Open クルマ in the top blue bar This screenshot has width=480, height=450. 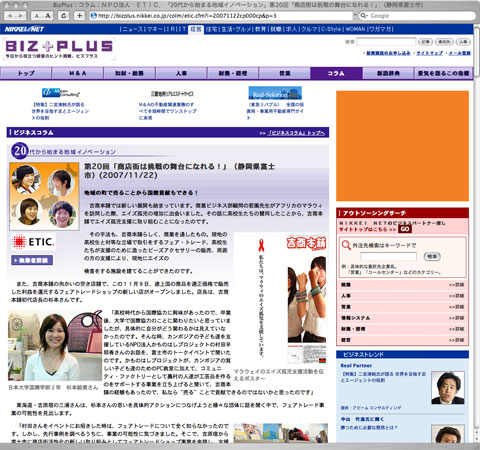309,29
